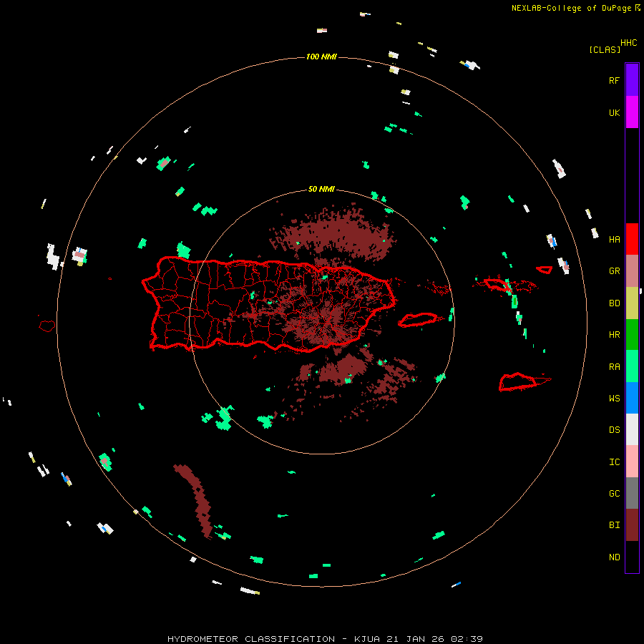The height and width of the screenshot is (644, 644).
Task: Click the NEXLAB-College of DuPage text
Action: click(571, 8)
